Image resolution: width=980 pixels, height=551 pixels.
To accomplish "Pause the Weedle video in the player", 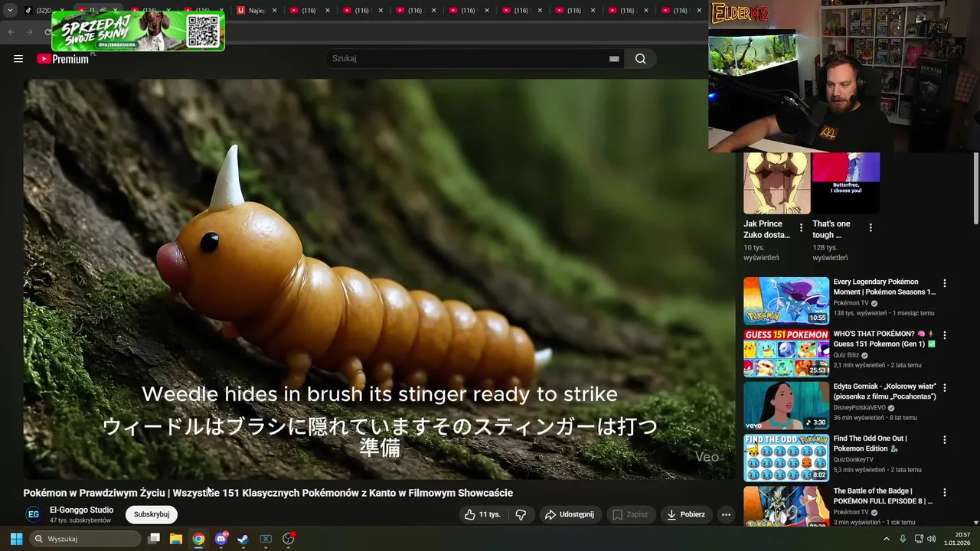I will click(x=379, y=279).
